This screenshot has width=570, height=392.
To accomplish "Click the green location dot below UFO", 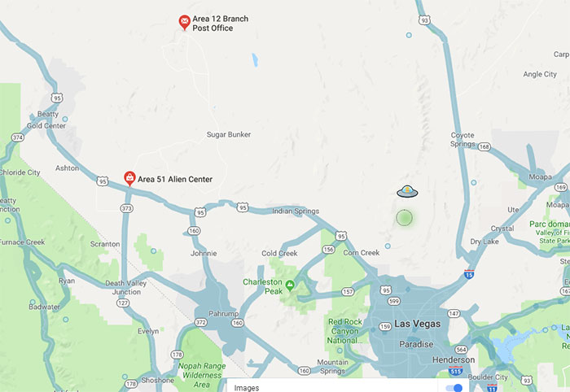I will (x=404, y=218).
